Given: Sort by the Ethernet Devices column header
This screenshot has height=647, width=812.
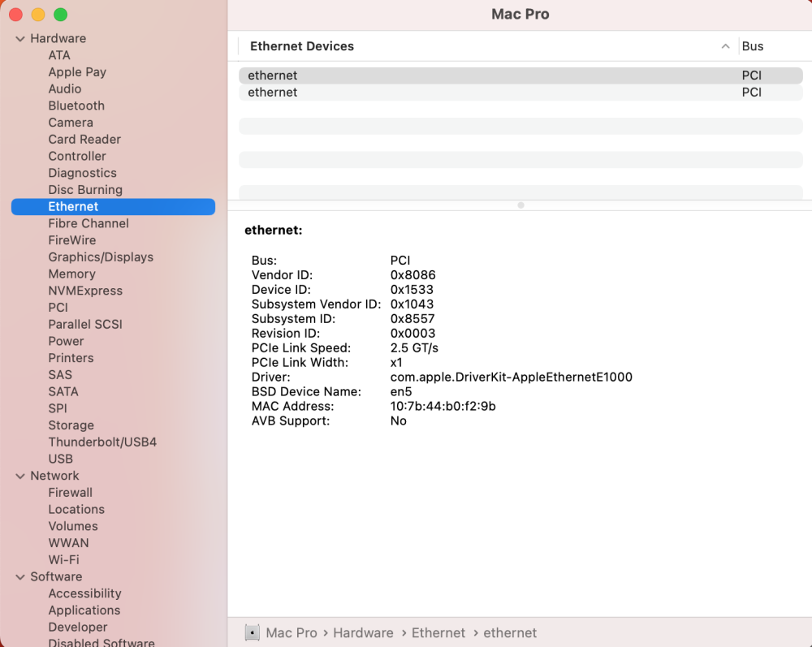Looking at the screenshot, I should [302, 46].
